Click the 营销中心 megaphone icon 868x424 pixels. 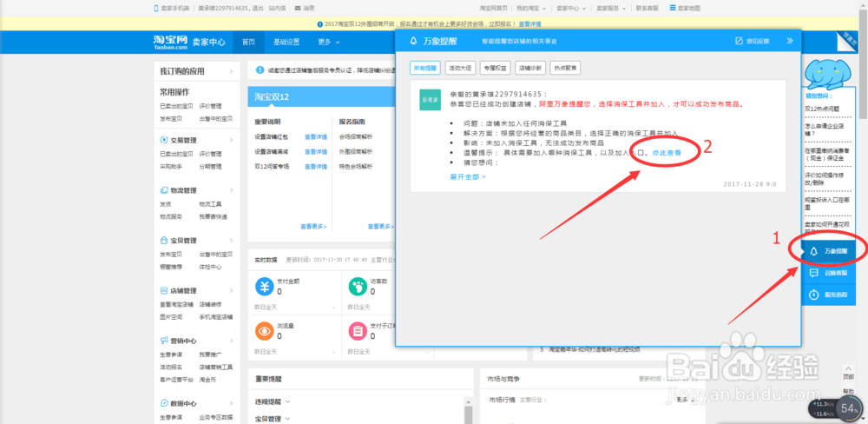click(164, 341)
